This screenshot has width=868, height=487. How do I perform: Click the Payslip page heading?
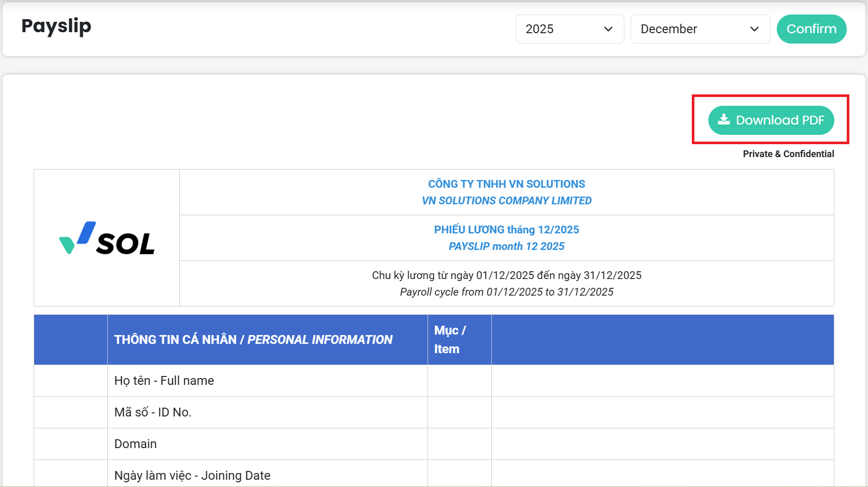[56, 26]
